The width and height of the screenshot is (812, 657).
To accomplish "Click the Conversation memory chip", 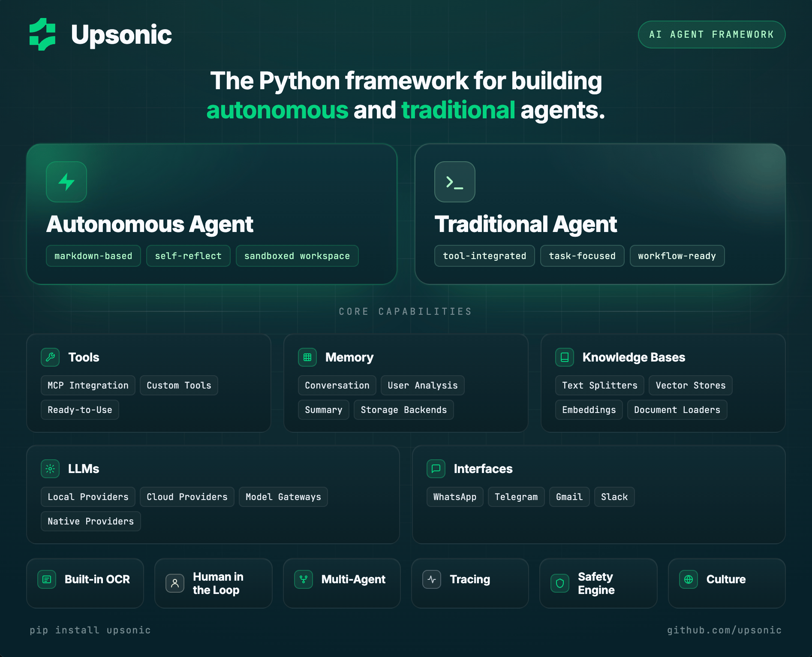I will tap(337, 386).
